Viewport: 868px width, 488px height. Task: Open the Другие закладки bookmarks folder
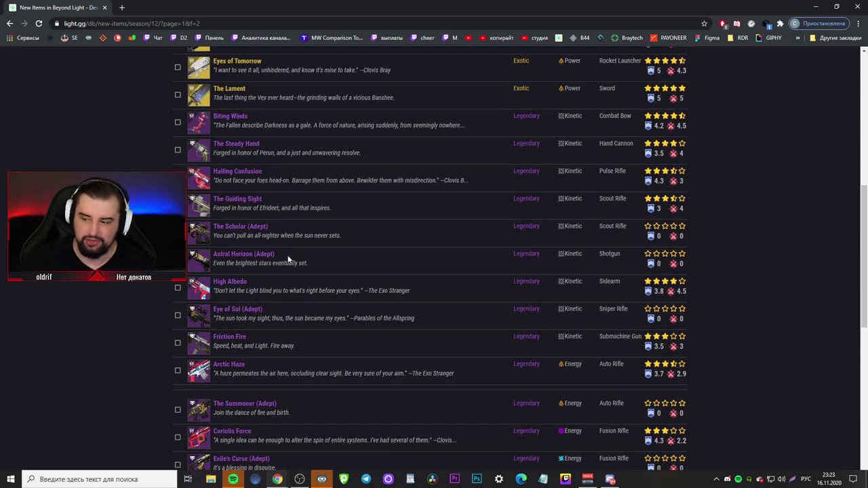(835, 38)
